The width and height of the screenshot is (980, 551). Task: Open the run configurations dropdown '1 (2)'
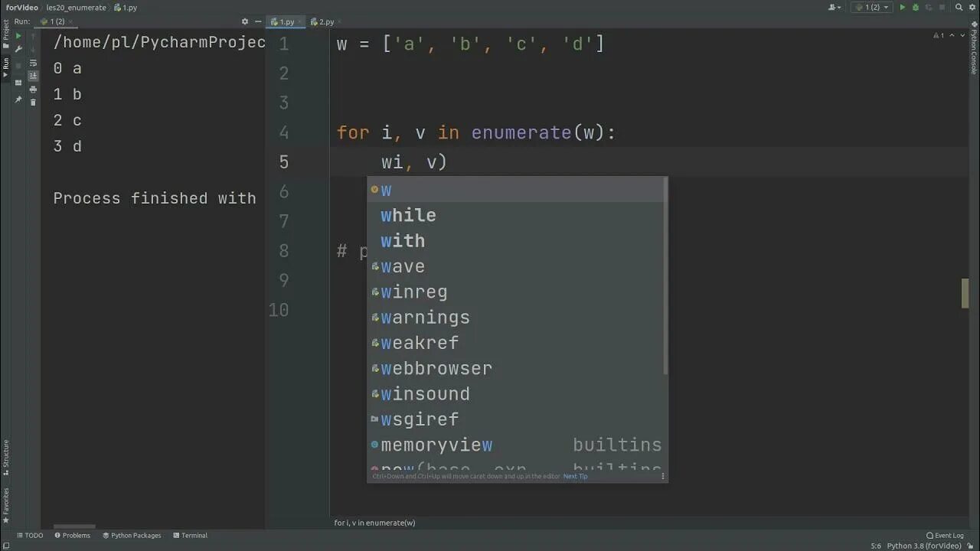tap(873, 7)
